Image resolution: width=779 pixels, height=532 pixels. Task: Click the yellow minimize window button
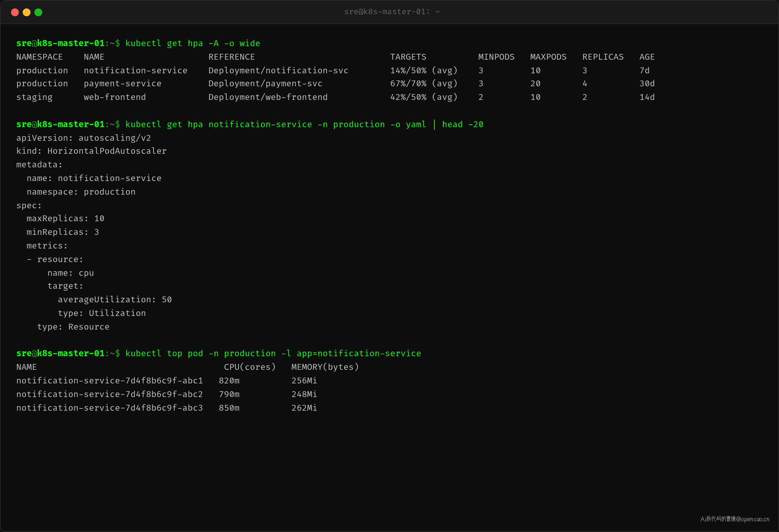pos(27,12)
